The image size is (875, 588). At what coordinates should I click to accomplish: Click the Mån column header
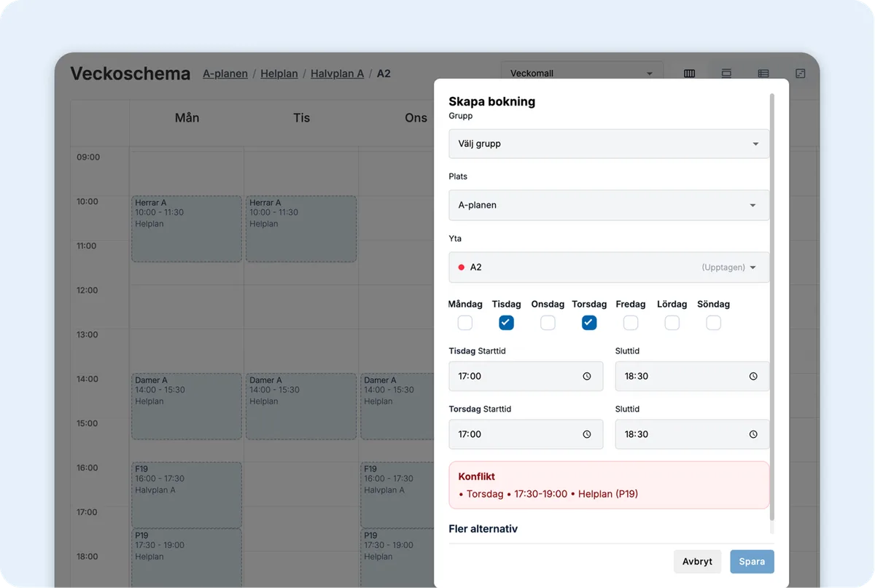(187, 118)
